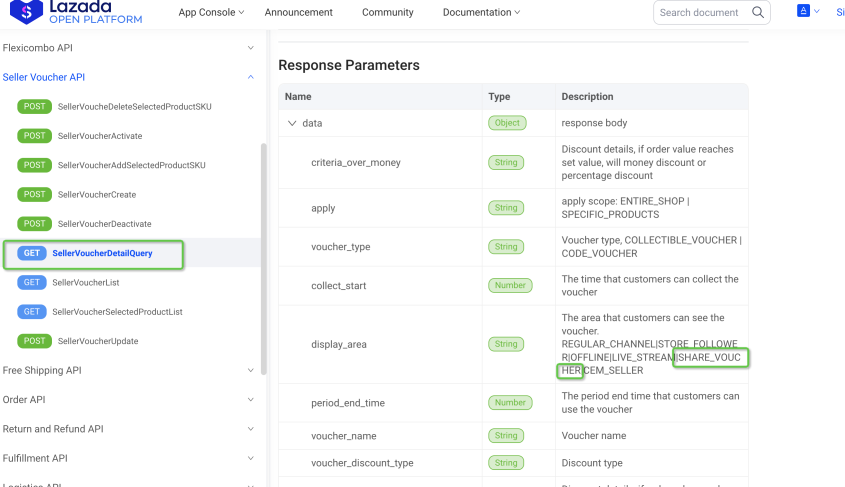This screenshot has height=487, width=845.
Task: Click the search magnifier icon
Action: tap(758, 13)
